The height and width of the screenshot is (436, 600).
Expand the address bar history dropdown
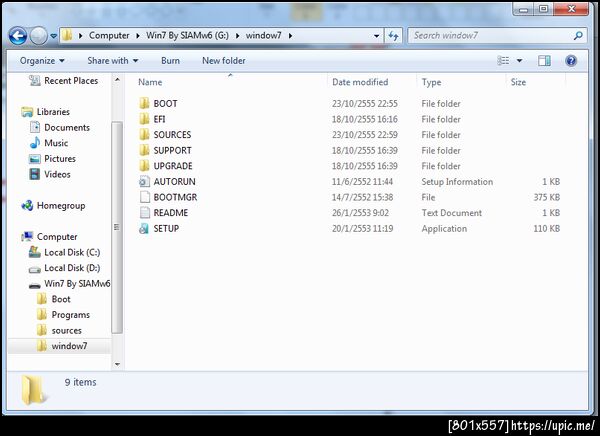pyautogui.click(x=377, y=36)
